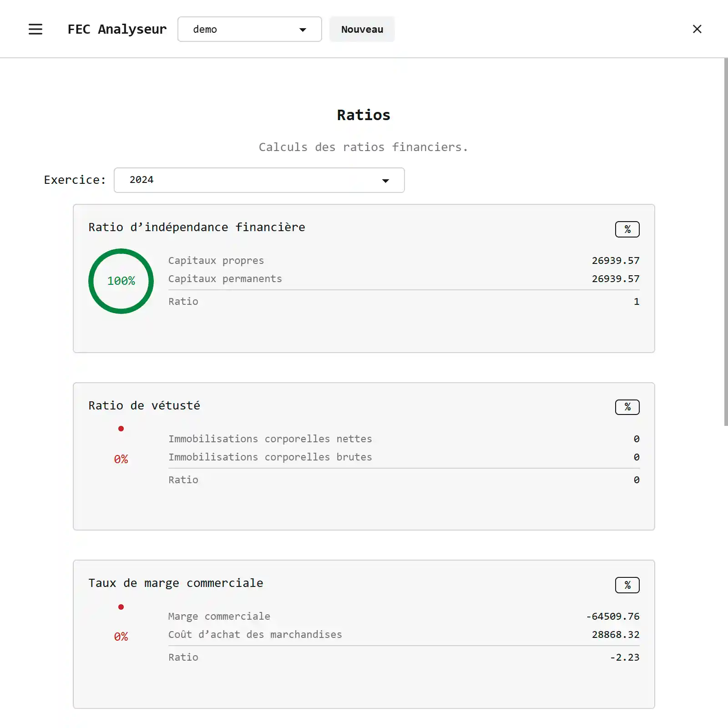This screenshot has height=728, width=728.
Task: Click the Nouveau button
Action: (x=362, y=29)
